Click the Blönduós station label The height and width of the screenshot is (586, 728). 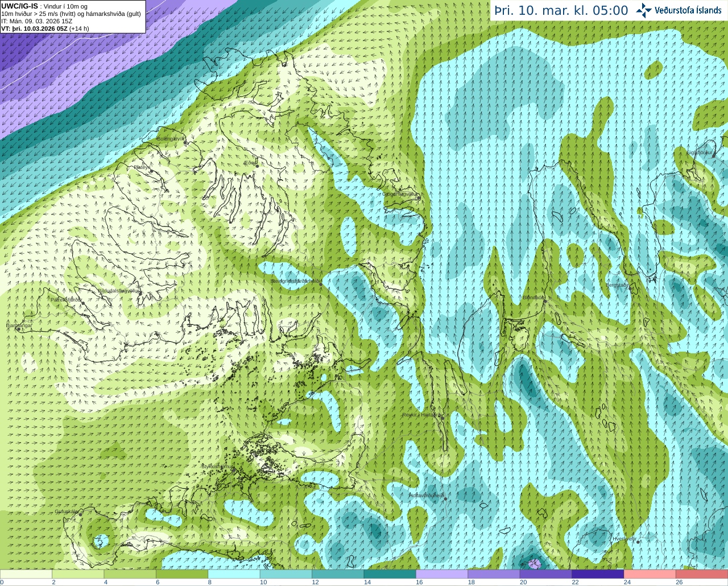coord(533,298)
